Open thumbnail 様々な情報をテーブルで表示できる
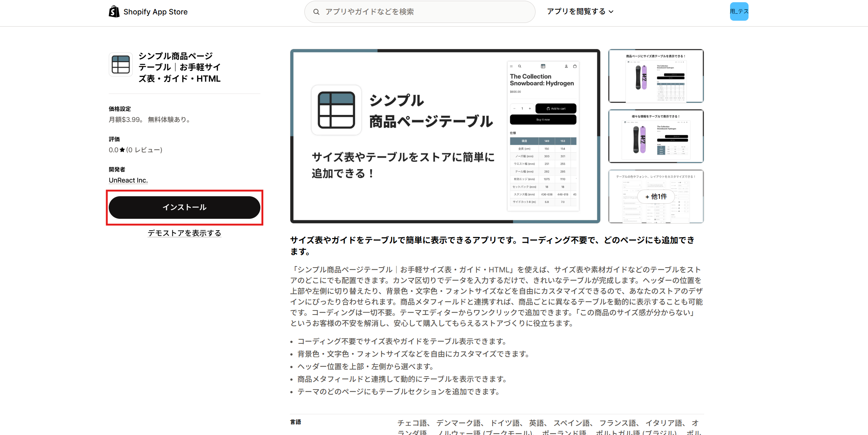The width and height of the screenshot is (868, 435). pyautogui.click(x=656, y=136)
